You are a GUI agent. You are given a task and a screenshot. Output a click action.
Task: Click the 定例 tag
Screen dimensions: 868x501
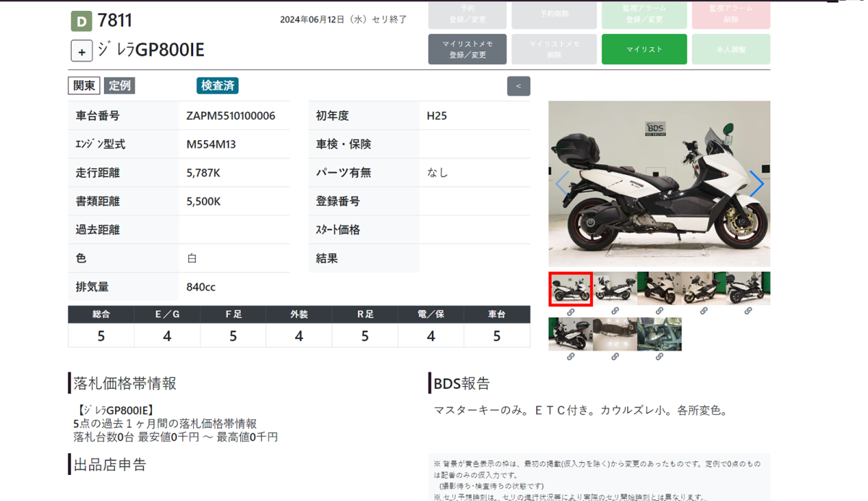pyautogui.click(x=119, y=85)
